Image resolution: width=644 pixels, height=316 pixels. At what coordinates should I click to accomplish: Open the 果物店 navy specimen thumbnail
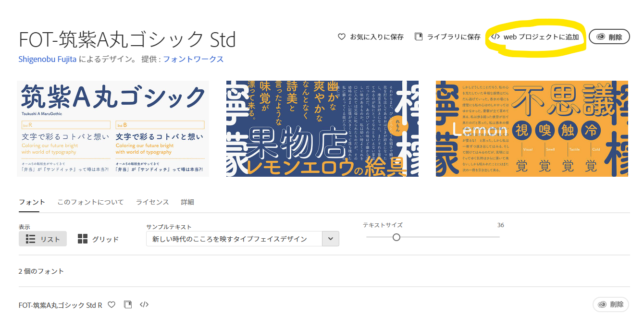[322, 128]
